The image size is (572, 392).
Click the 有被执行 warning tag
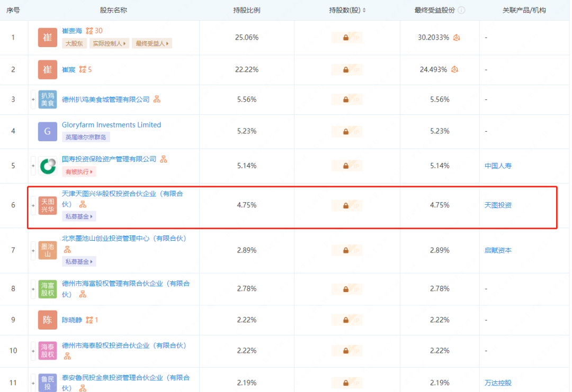tap(79, 172)
